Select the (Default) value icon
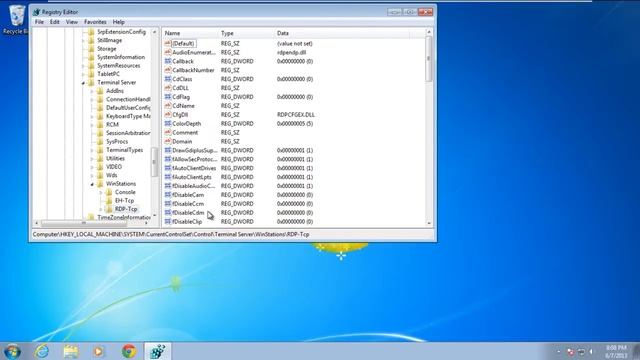The height and width of the screenshot is (360, 640). 167,43
